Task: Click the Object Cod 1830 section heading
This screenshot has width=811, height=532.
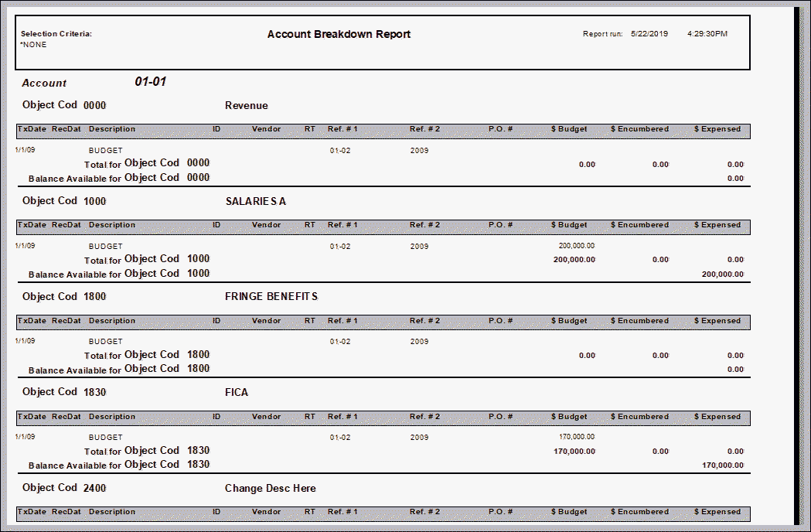Action: (x=64, y=392)
